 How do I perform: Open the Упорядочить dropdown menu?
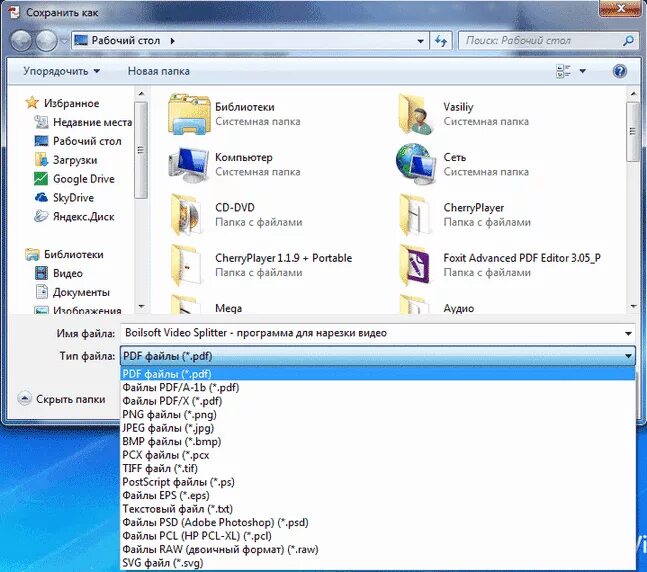(x=61, y=71)
